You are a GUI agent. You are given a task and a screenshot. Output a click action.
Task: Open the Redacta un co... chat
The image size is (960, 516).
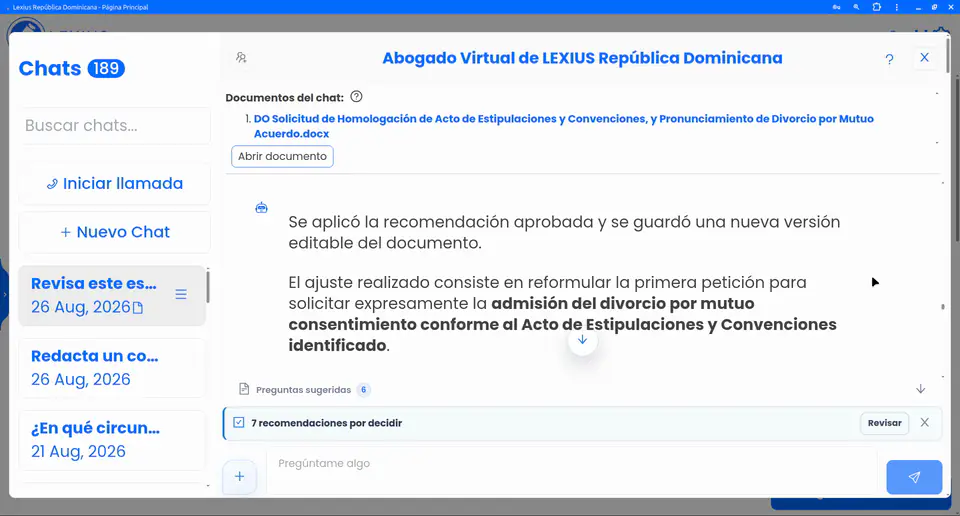click(x=112, y=367)
